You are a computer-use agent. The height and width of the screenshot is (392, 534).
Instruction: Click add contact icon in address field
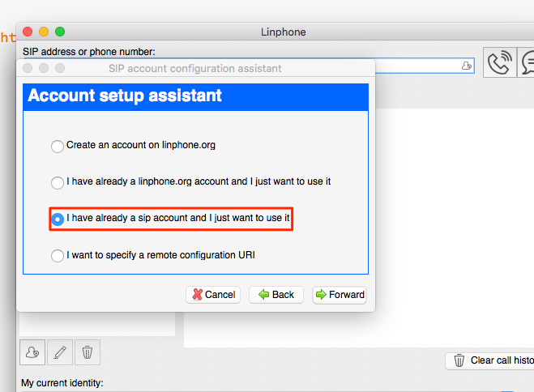[x=467, y=66]
